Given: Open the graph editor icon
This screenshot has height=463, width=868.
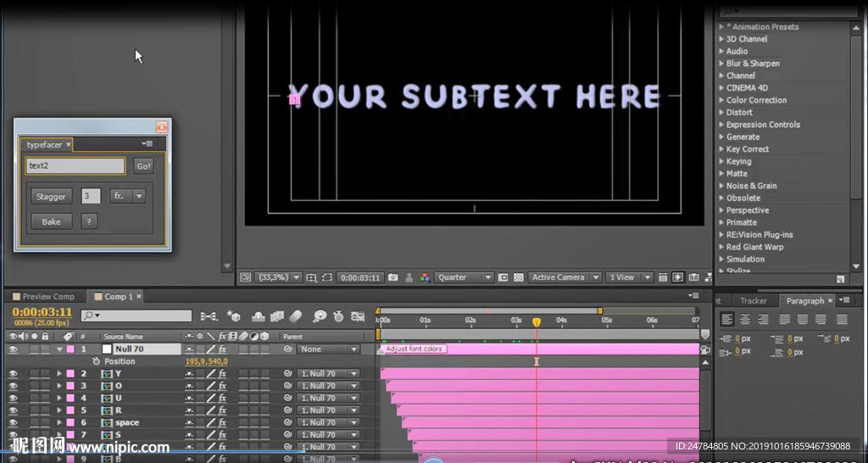Looking at the screenshot, I should pos(358,317).
